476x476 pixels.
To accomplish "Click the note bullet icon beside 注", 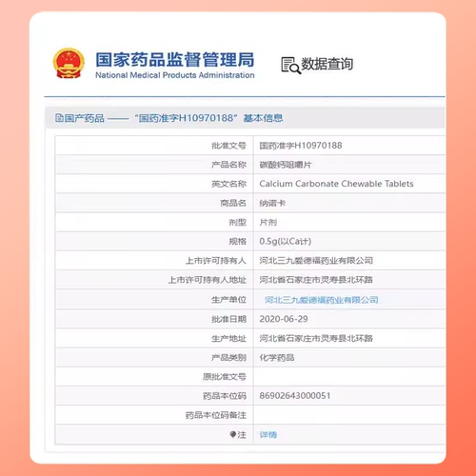I will tap(233, 434).
